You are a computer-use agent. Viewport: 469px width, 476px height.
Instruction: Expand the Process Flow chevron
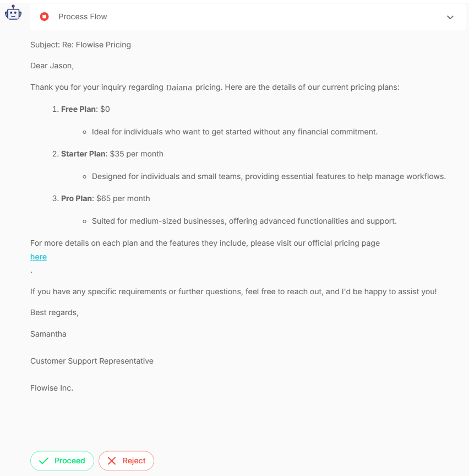(450, 17)
